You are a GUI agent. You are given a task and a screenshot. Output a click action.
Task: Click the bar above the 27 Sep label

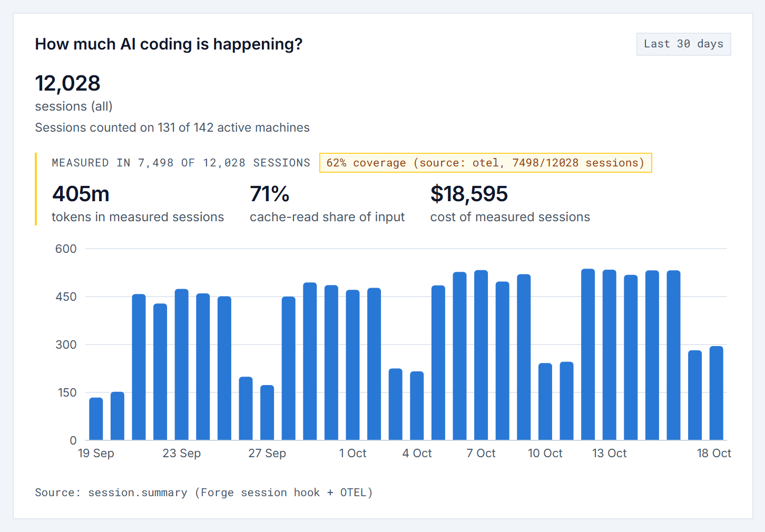(x=267, y=412)
